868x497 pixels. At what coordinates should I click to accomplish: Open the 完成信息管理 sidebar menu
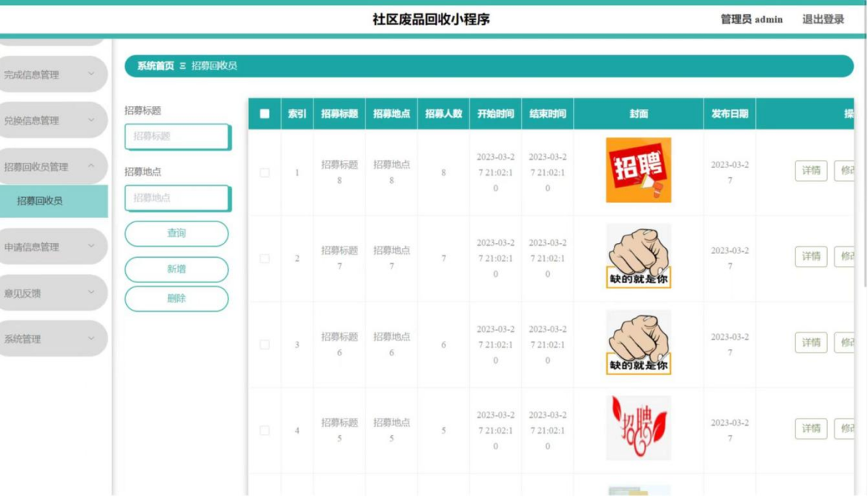click(53, 74)
